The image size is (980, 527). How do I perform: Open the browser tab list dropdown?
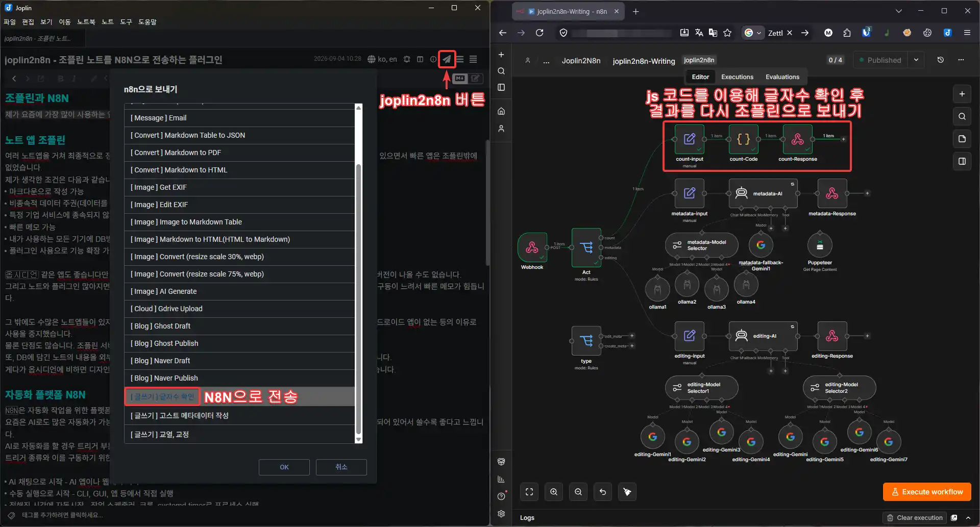899,11
